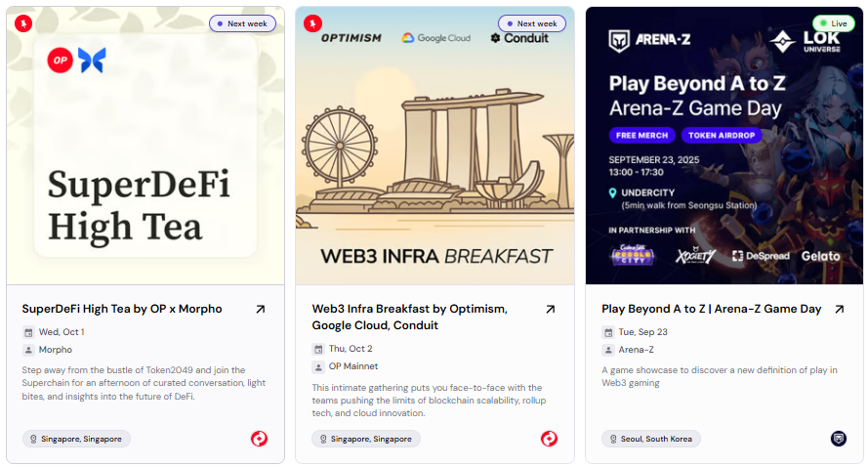Select Singapore, Singapore tag on SuperDeFi card
Screen dimensions: 868x467
(76, 439)
